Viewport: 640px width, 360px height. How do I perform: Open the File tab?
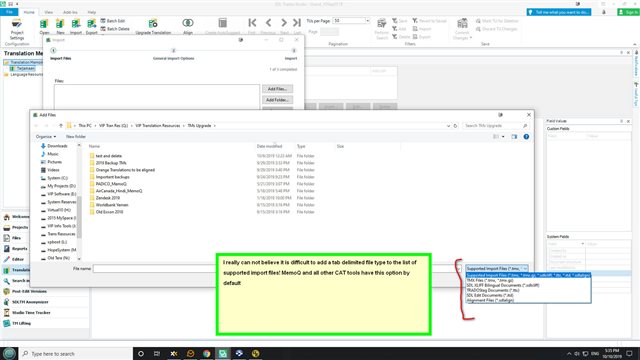click(x=9, y=12)
